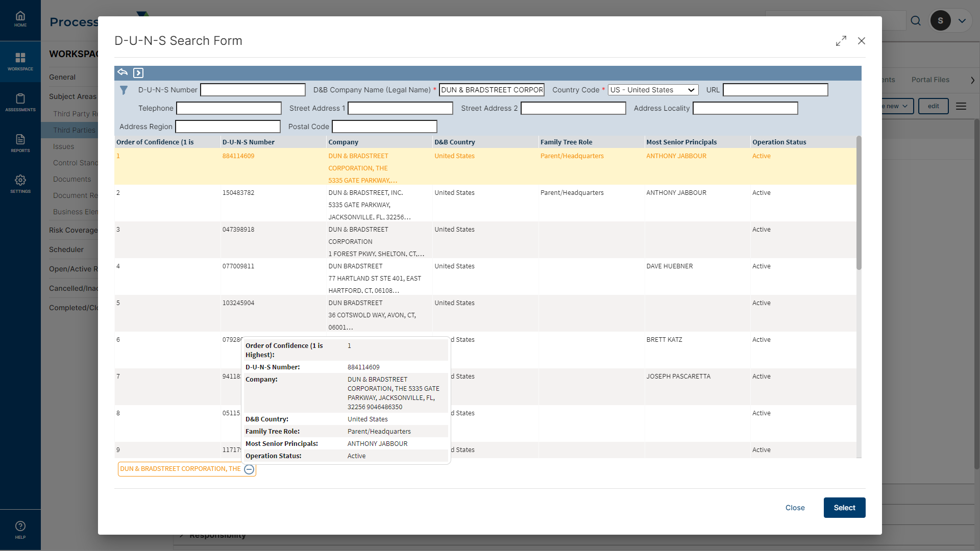Image resolution: width=980 pixels, height=551 pixels.
Task: Click the search magnifier icon in header
Action: click(x=916, y=21)
